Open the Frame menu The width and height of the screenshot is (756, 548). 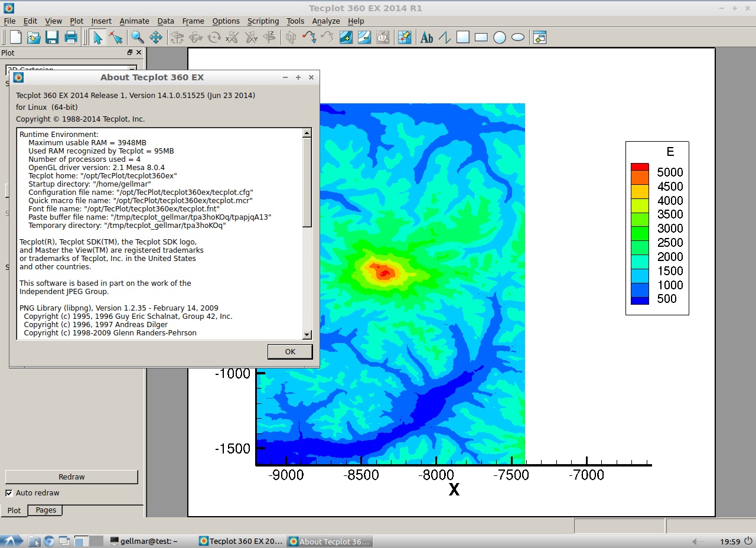coord(193,21)
